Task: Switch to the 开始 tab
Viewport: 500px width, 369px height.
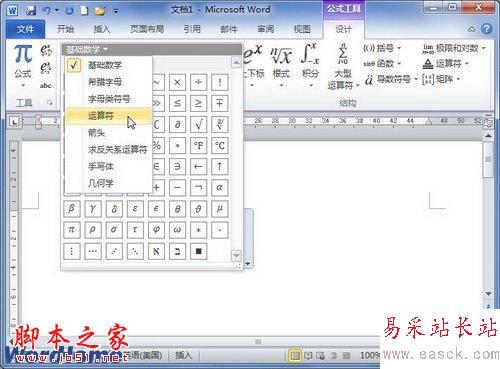Action: pyautogui.click(x=65, y=29)
